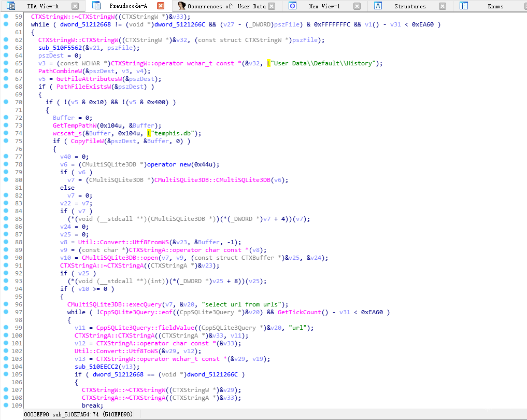
Task: Close the IDA View-A tab
Action: click(x=75, y=6)
